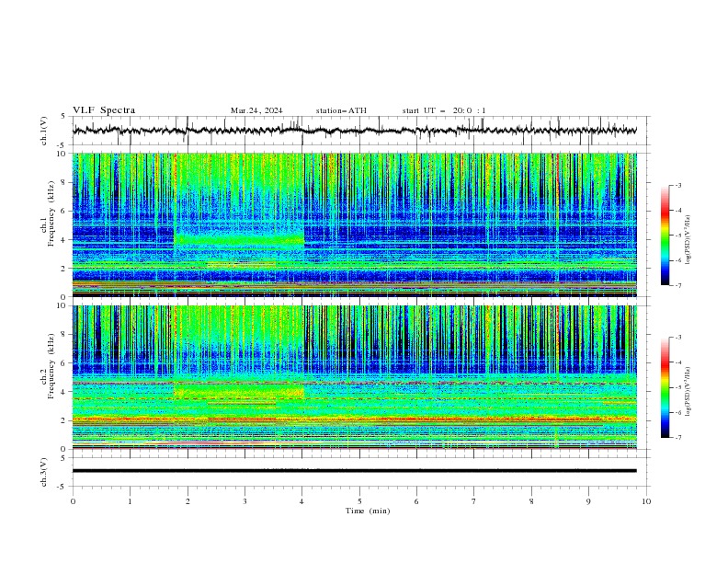Click the ch.2 color scale 'log(PSD)(V²/Hz)' label
Screen dimensions: 728x563
(688, 392)
